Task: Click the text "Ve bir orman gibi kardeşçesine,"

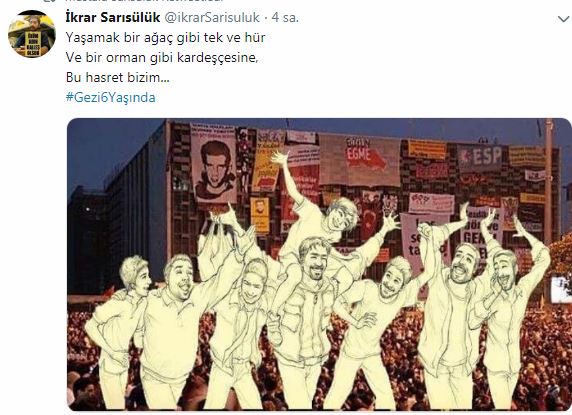Action: (x=162, y=58)
